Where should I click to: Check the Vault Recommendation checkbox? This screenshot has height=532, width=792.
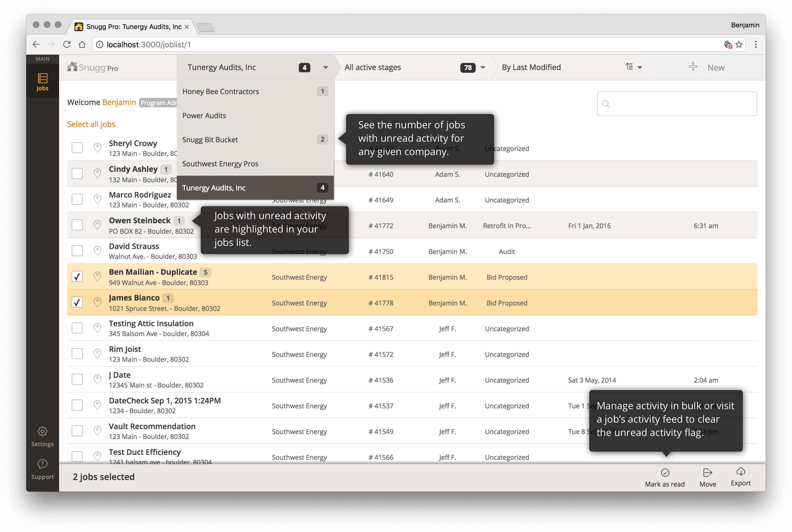77,431
